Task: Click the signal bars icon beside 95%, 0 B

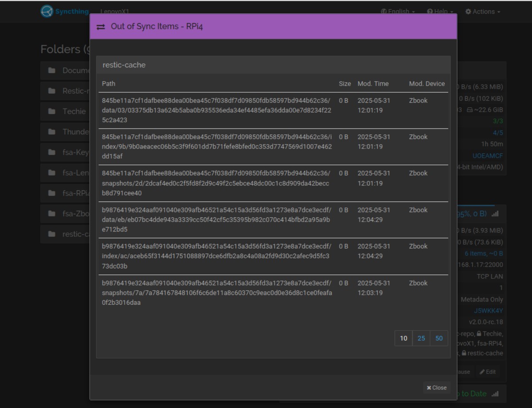Action: [x=495, y=214]
